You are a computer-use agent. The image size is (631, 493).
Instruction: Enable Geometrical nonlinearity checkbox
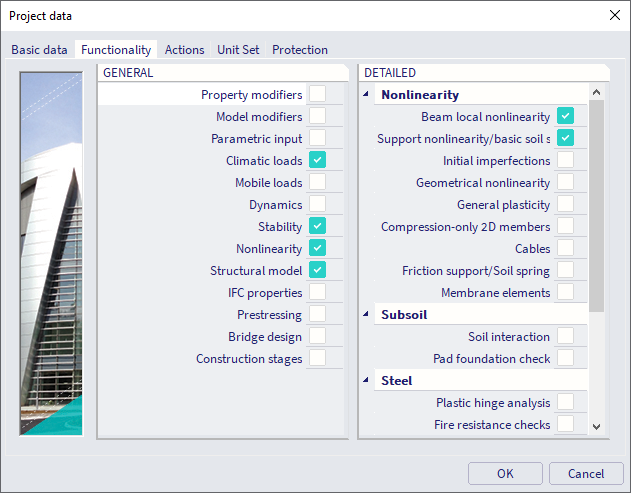click(x=565, y=183)
